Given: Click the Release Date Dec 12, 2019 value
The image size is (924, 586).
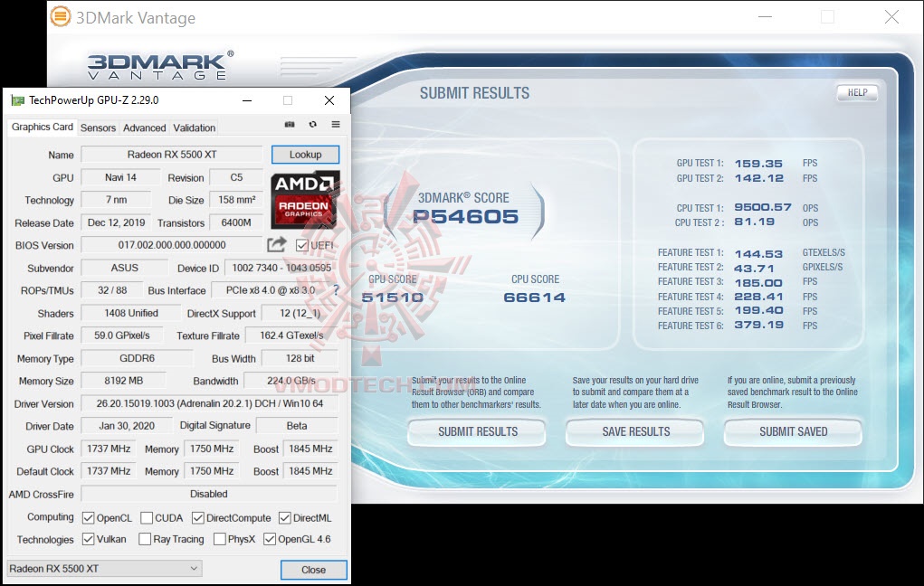Looking at the screenshot, I should coord(116,222).
